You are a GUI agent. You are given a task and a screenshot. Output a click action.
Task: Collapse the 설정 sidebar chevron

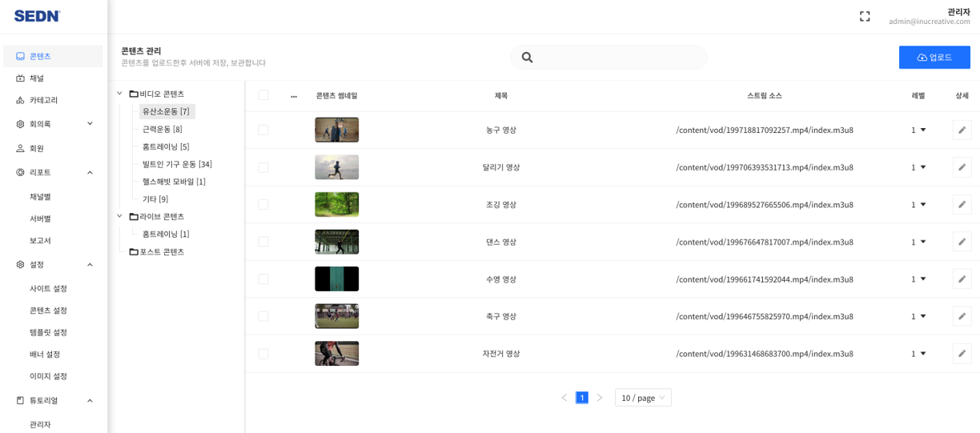[x=90, y=264]
